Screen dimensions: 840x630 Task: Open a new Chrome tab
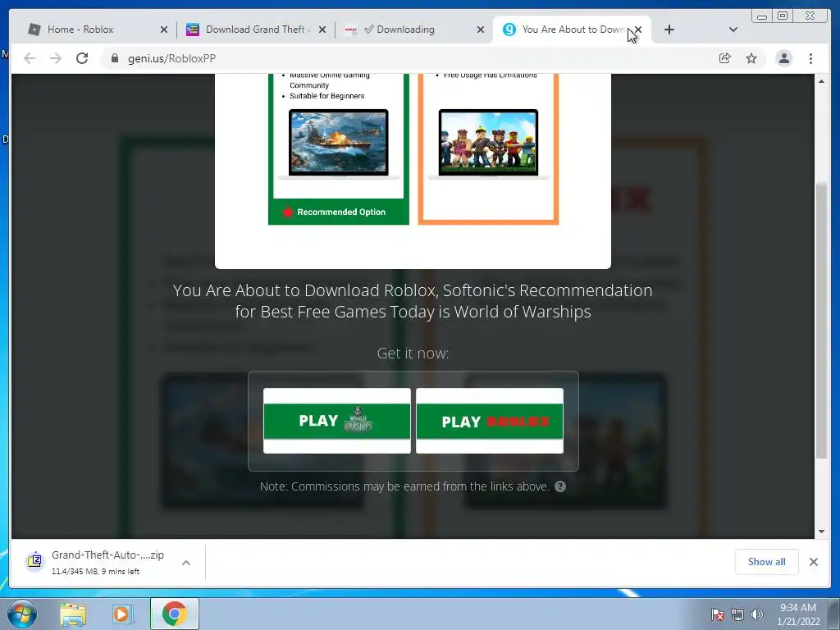pyautogui.click(x=669, y=30)
